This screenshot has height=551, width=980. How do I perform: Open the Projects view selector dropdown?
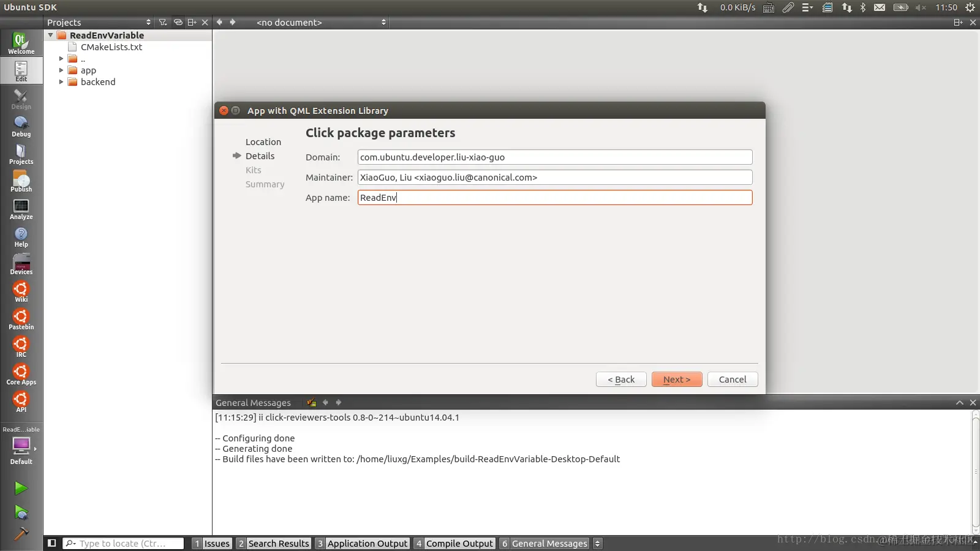(x=99, y=22)
